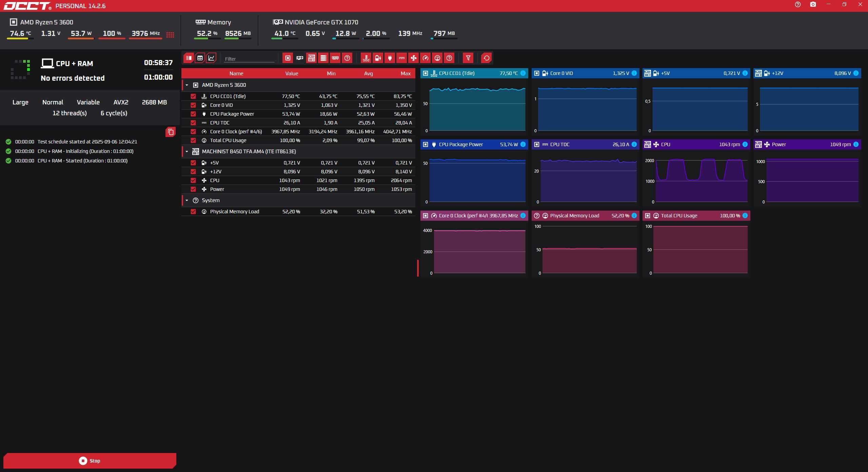This screenshot has width=868, height=472.
Task: Uncheck the Core 0 Clock sensor
Action: tap(193, 132)
